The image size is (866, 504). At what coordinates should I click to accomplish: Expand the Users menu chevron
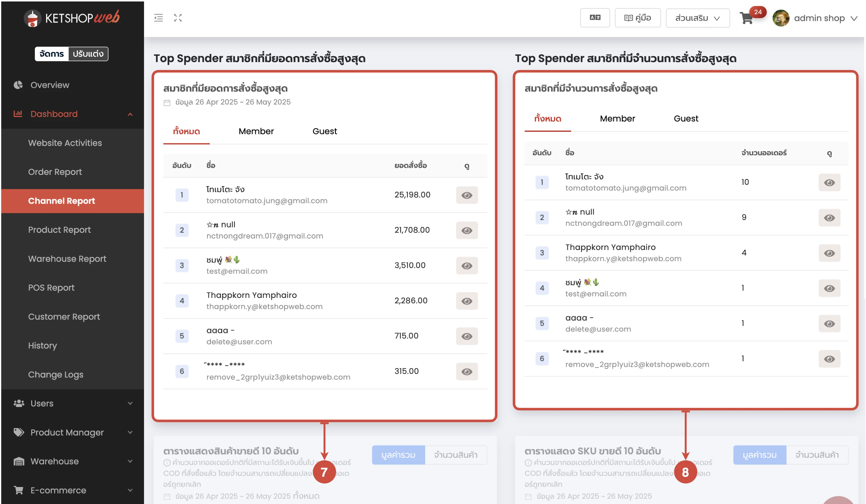130,403
